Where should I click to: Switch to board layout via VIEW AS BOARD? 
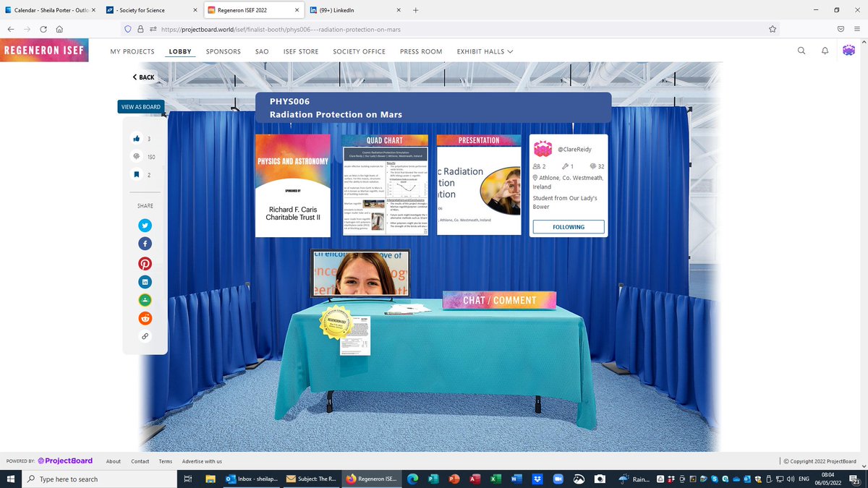point(140,106)
